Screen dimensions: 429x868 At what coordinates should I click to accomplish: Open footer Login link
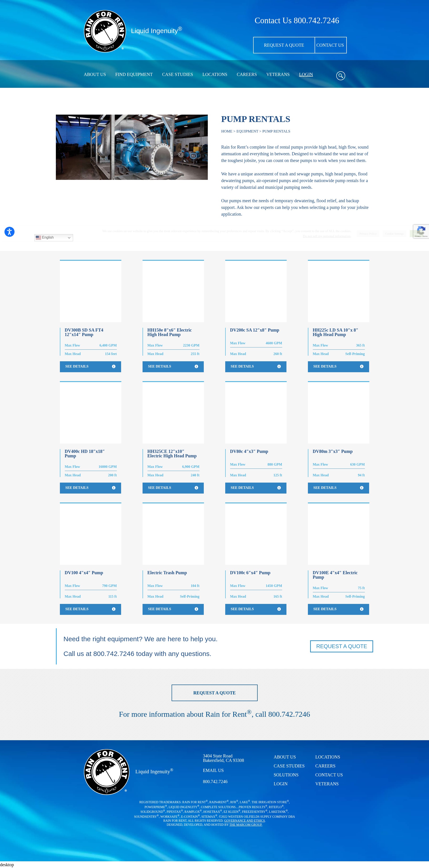coord(280,784)
